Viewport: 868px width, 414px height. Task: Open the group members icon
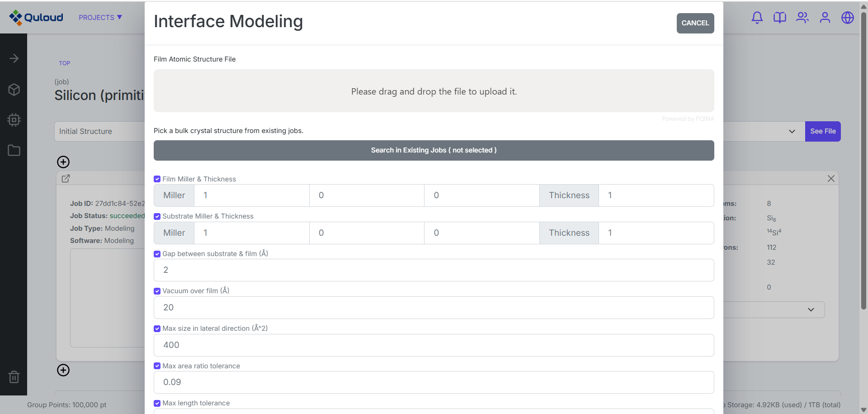(802, 18)
